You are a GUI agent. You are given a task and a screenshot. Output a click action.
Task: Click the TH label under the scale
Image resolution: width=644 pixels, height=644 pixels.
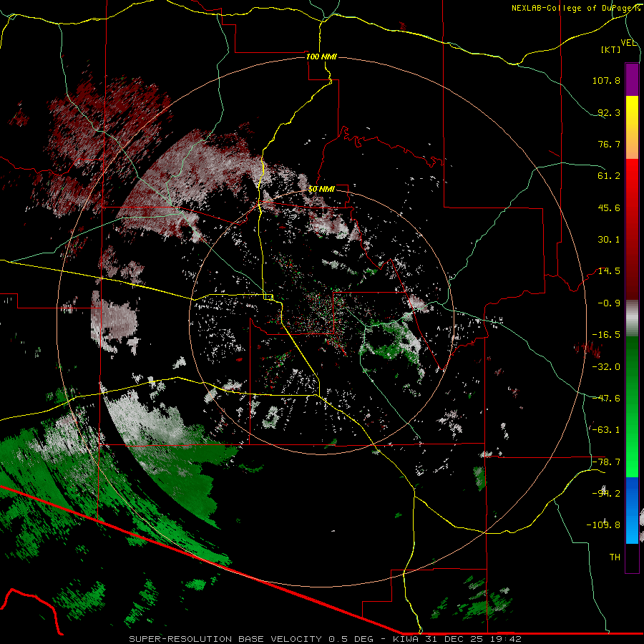(615, 557)
